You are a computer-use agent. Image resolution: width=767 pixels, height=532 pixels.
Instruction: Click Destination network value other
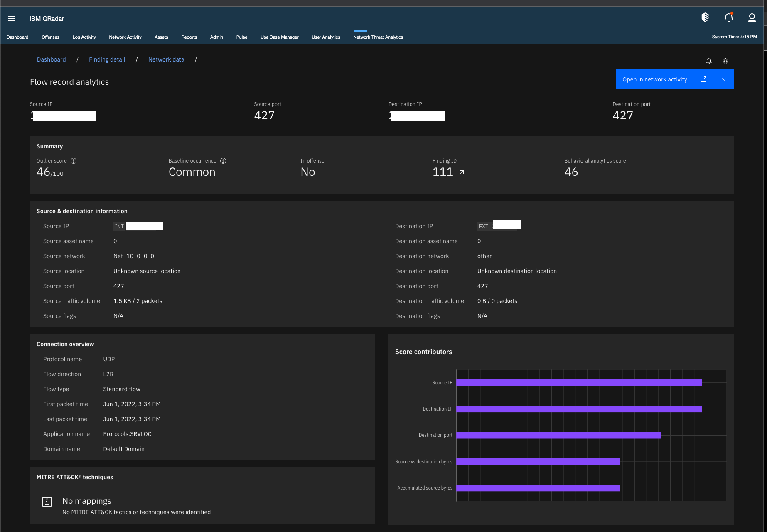coord(484,256)
